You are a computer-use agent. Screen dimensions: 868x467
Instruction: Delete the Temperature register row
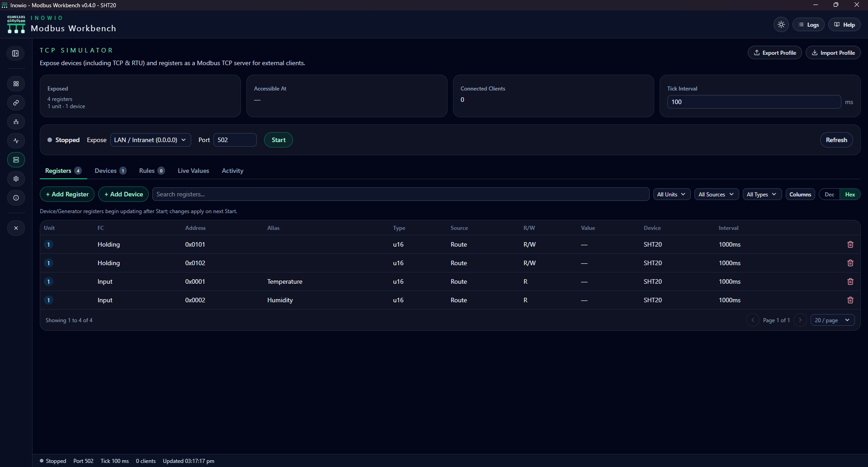pos(850,281)
